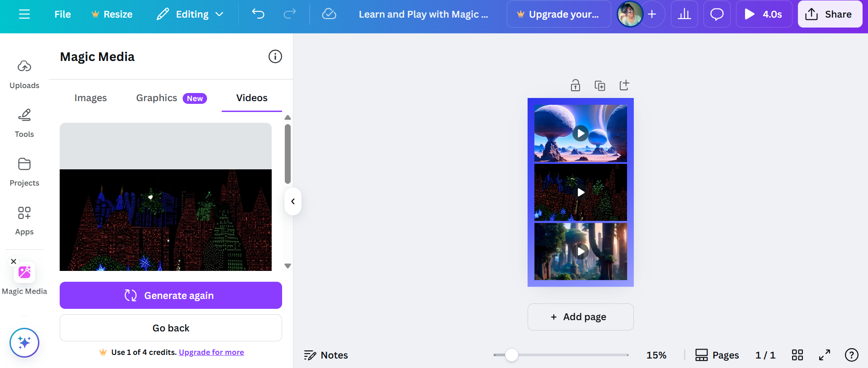Image resolution: width=868 pixels, height=368 pixels.
Task: Edit the design title Learn and Play with Magic
Action: (423, 14)
